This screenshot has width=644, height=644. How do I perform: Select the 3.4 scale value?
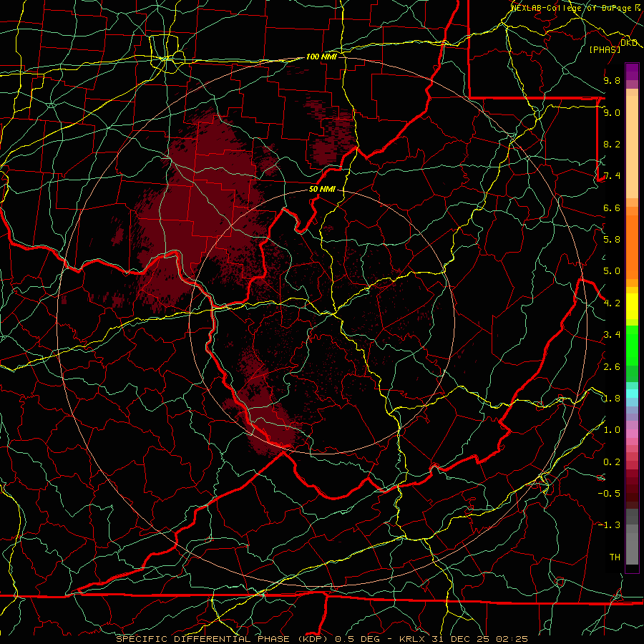coord(612,335)
